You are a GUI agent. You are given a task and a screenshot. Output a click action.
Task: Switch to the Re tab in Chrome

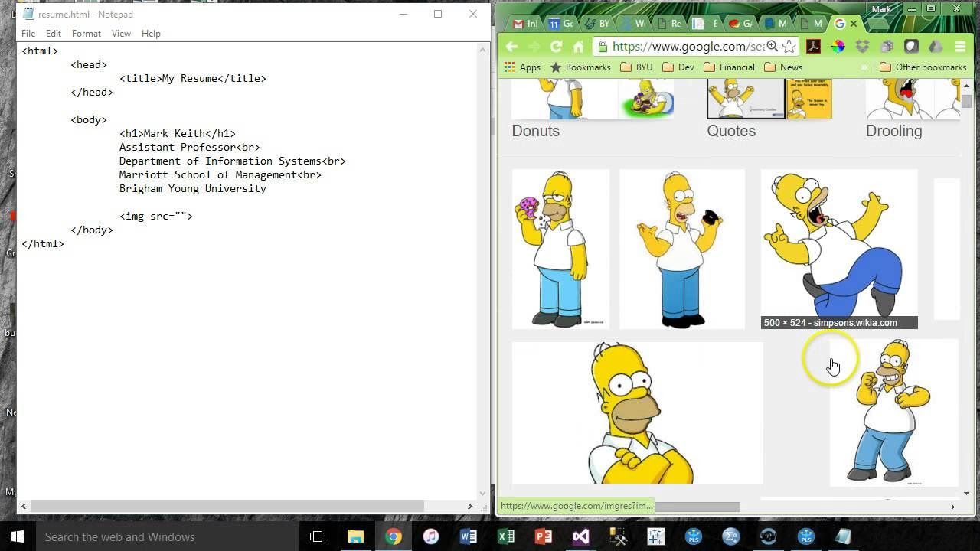(667, 24)
